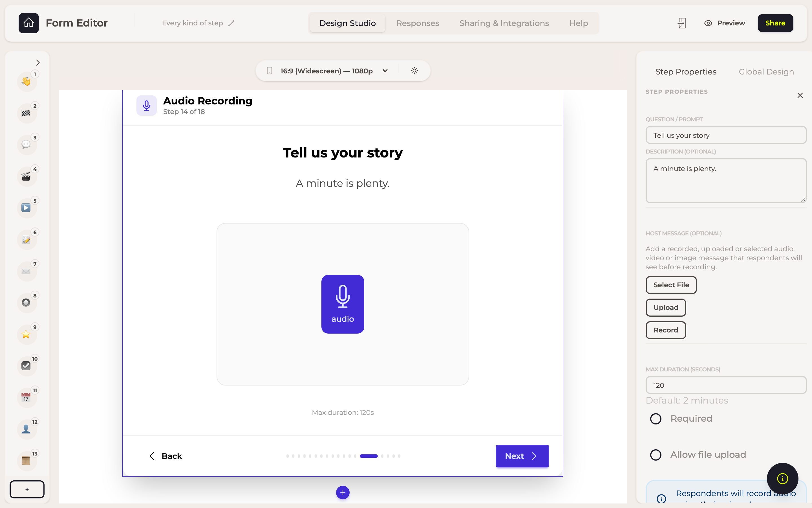Select the Step Properties tab
The width and height of the screenshot is (812, 508).
pos(685,72)
